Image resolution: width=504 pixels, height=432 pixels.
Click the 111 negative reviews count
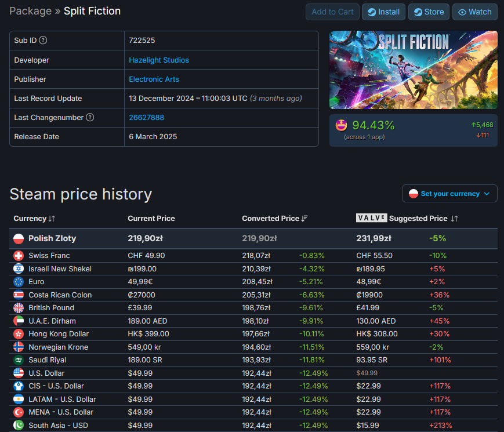tap(483, 135)
